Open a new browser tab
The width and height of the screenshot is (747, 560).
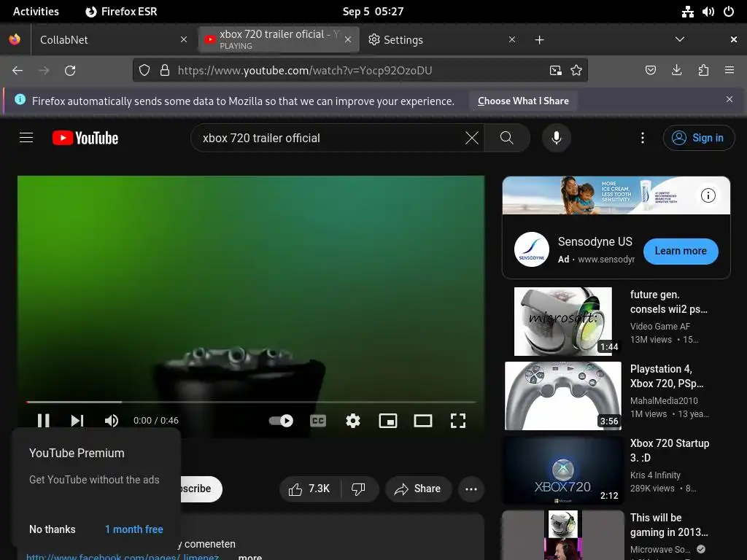tap(539, 40)
